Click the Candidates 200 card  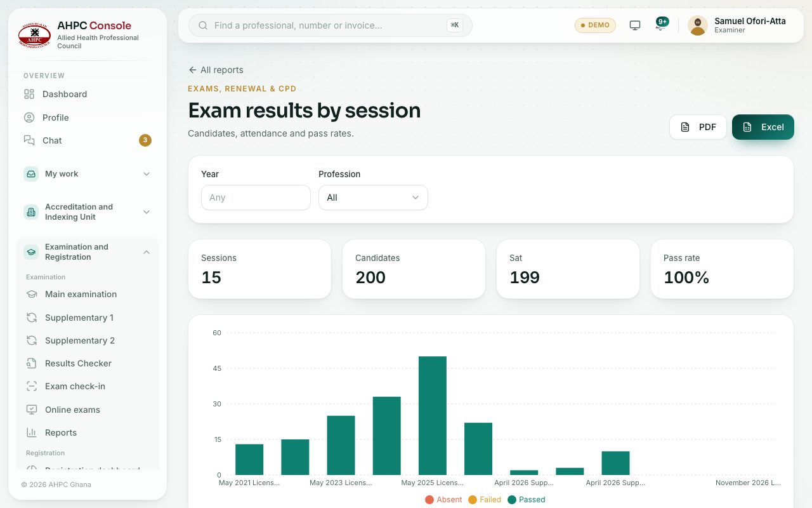(414, 269)
